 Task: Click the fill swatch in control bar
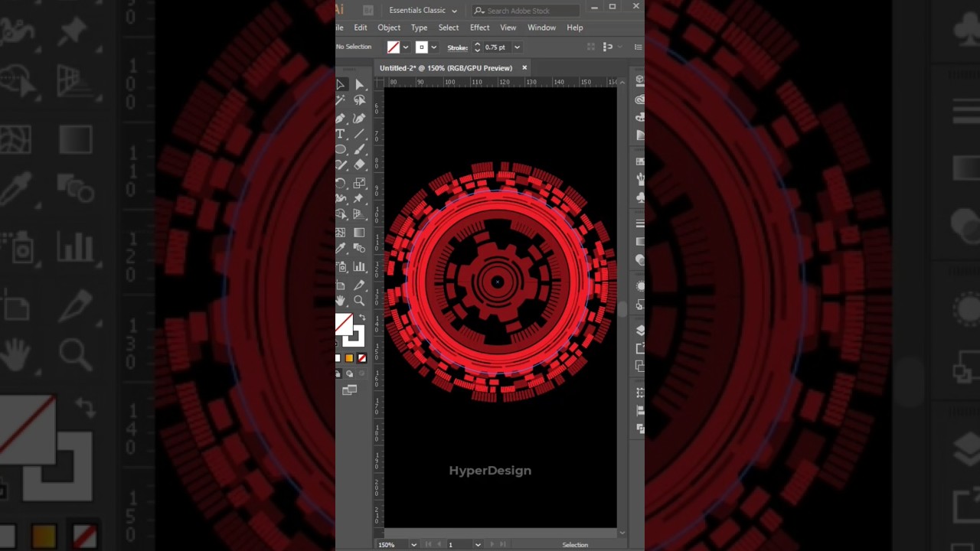[x=394, y=47]
